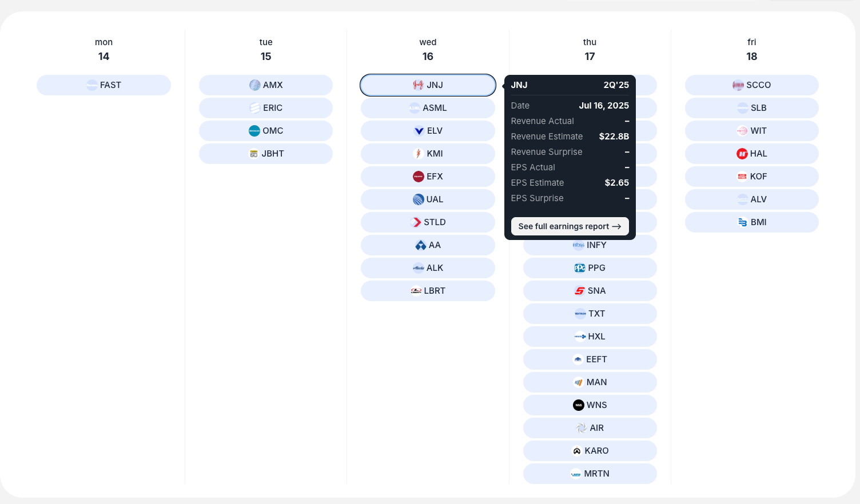This screenshot has width=860, height=504.
Task: Click the '$22.8B' revenue estimate value
Action: click(x=614, y=137)
